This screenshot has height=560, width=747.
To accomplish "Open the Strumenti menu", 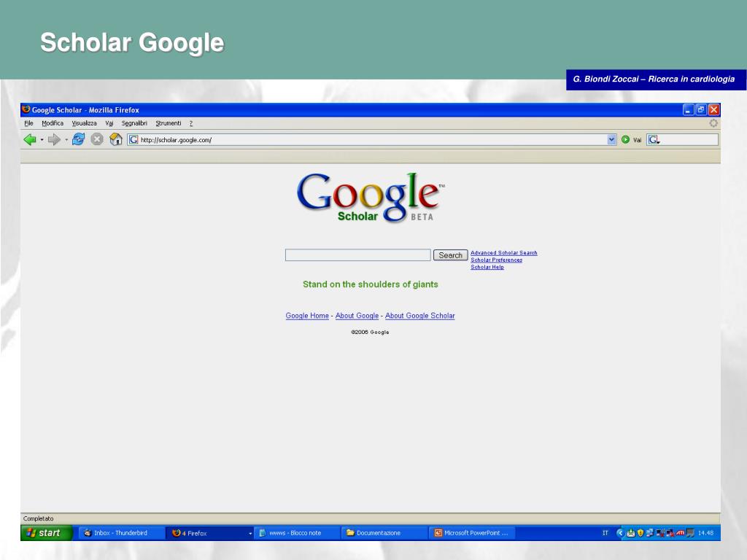I will 169,123.
